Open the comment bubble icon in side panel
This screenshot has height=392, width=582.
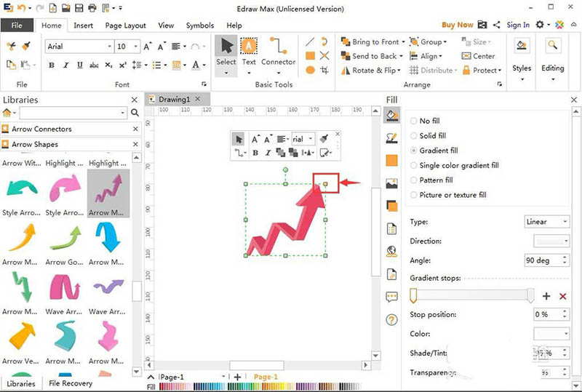point(391,297)
